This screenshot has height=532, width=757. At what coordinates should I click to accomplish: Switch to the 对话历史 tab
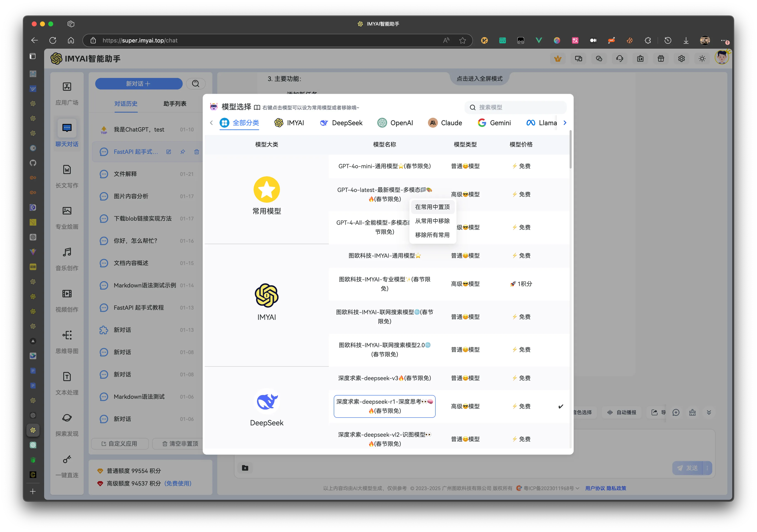tap(126, 104)
